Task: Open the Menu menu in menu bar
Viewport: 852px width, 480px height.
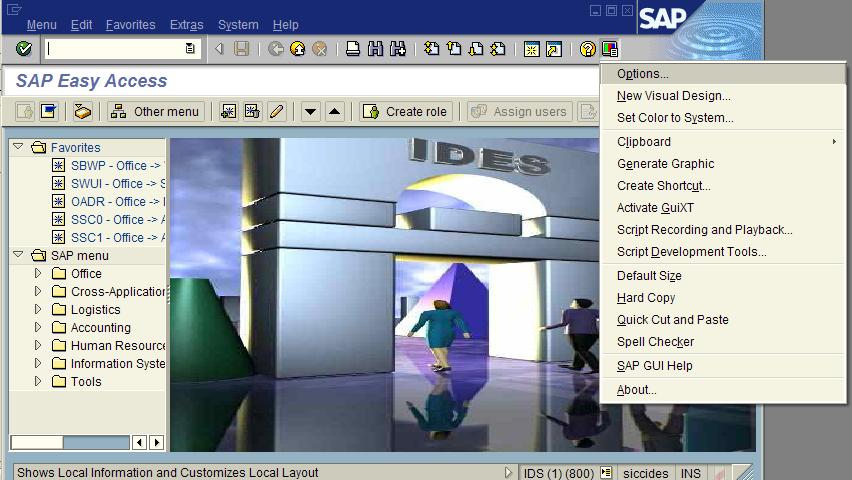Action: coord(41,25)
